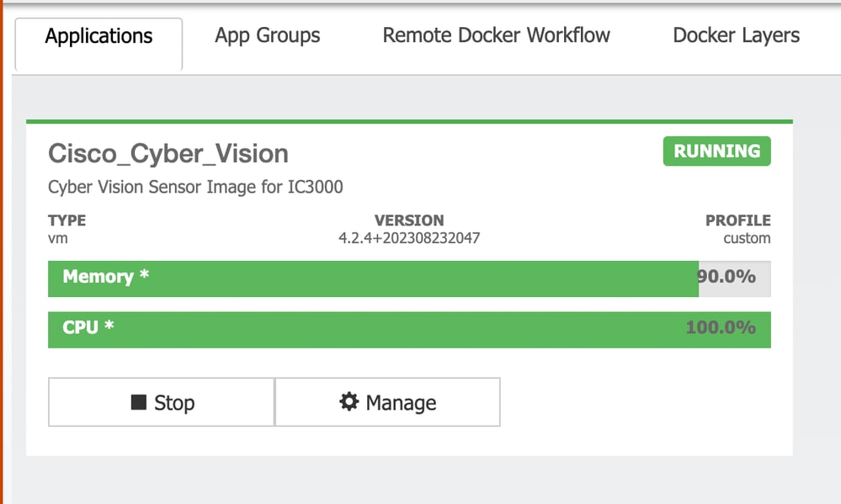Click the TYPE label
Viewport: 841px width, 504px height.
67,220
